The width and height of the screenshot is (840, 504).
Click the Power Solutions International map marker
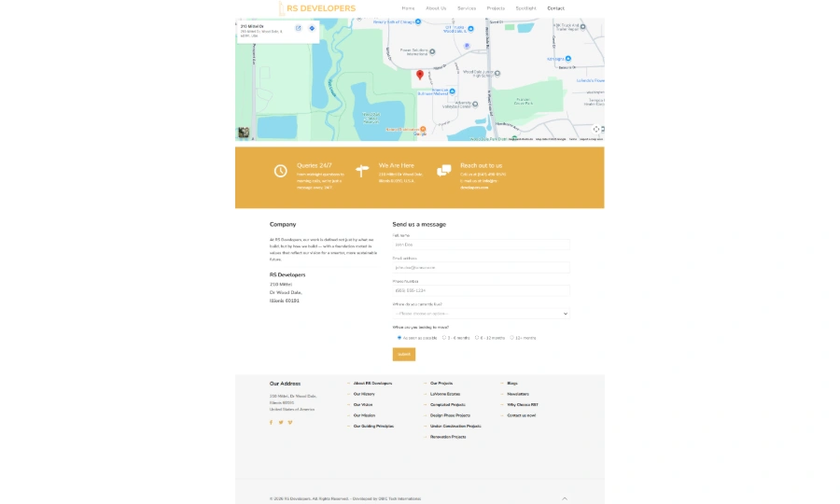(432, 52)
